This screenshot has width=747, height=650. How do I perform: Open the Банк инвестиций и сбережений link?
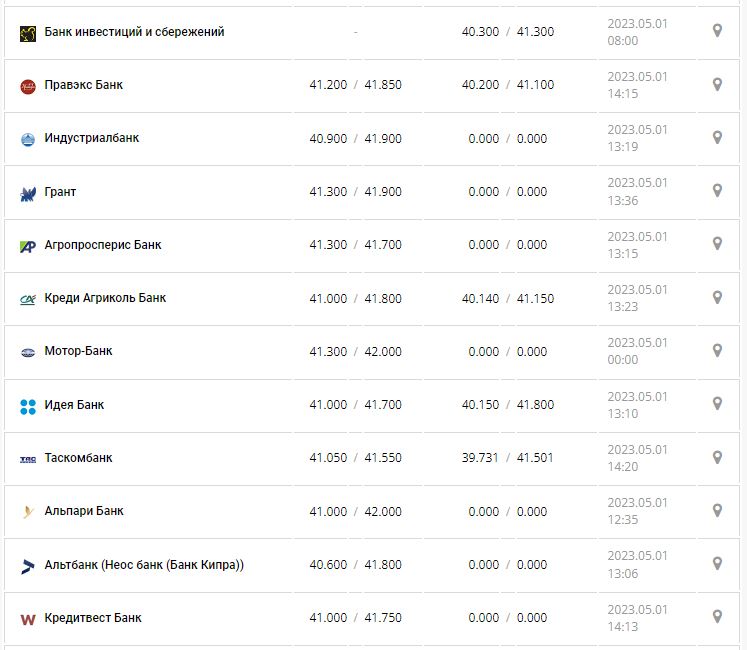tap(134, 32)
